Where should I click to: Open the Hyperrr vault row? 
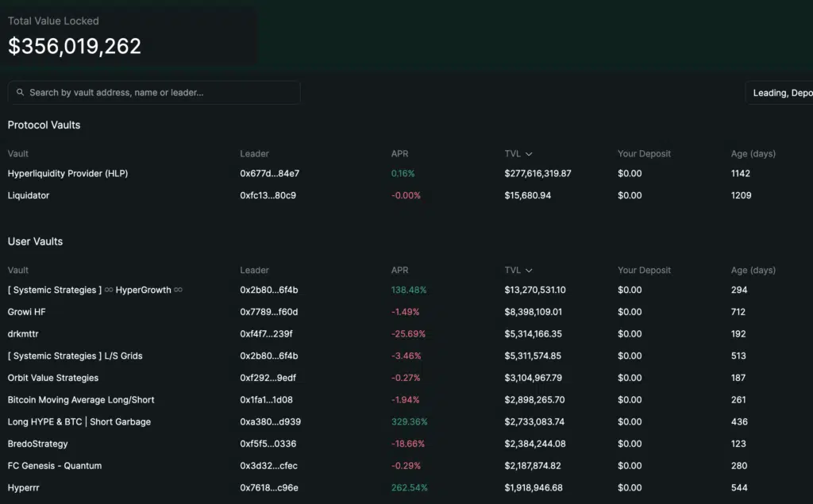pos(406,488)
